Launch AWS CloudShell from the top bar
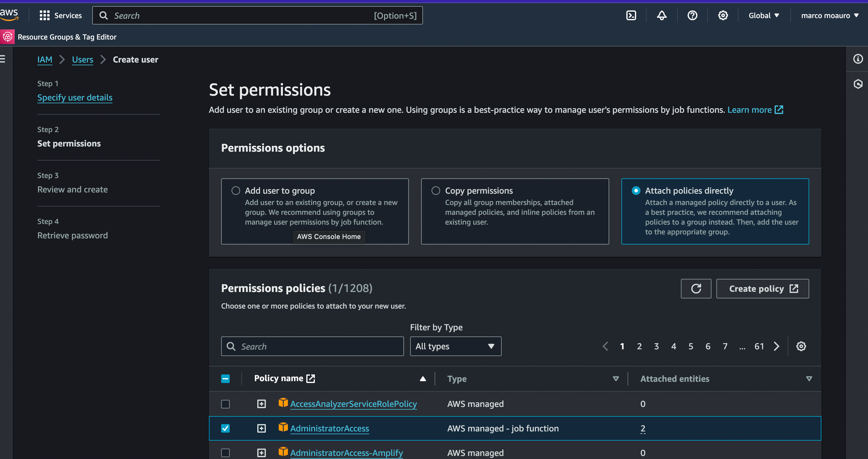This screenshot has height=459, width=868. (631, 15)
